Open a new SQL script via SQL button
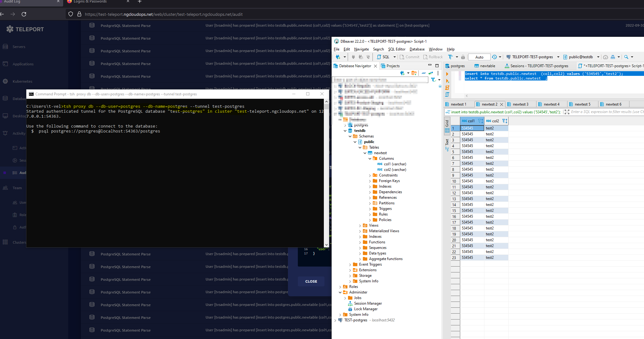The width and height of the screenshot is (644, 339). [383, 57]
